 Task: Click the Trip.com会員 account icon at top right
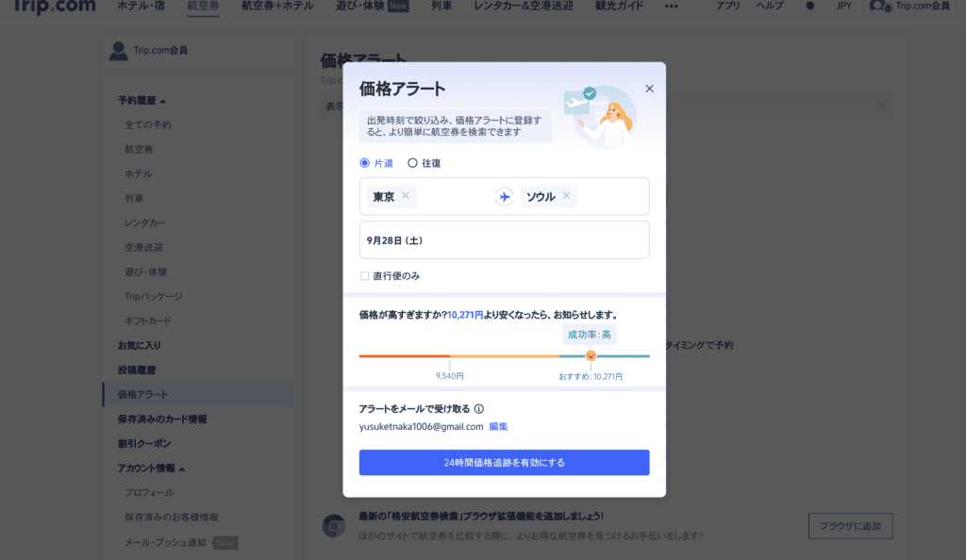[x=879, y=7]
